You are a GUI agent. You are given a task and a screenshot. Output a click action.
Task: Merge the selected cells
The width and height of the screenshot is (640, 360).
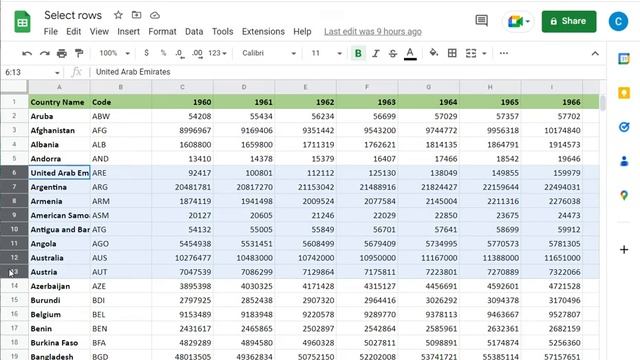point(471,53)
